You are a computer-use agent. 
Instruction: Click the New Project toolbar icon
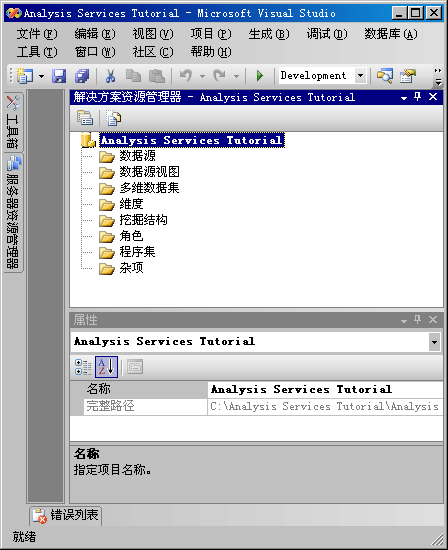[25, 76]
